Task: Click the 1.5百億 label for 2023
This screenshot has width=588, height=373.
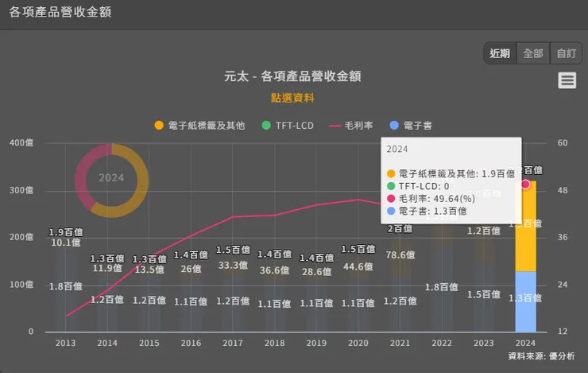Action: coord(484,294)
